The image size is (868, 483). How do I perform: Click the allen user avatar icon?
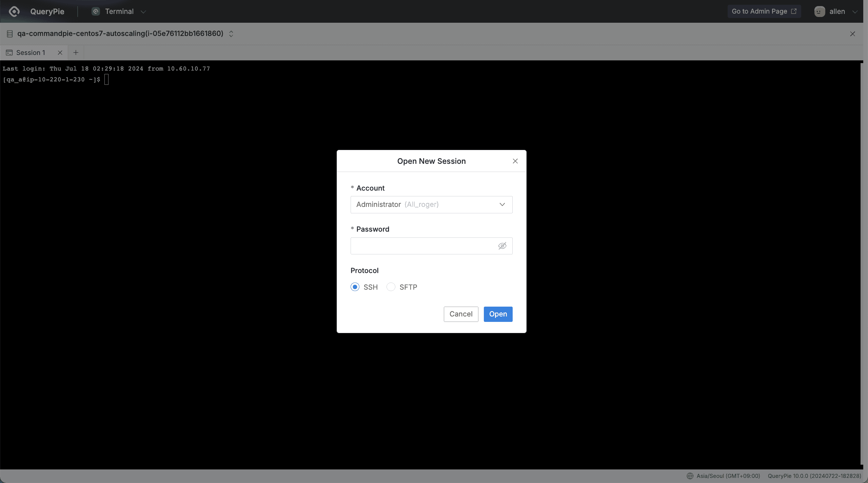[x=819, y=12]
